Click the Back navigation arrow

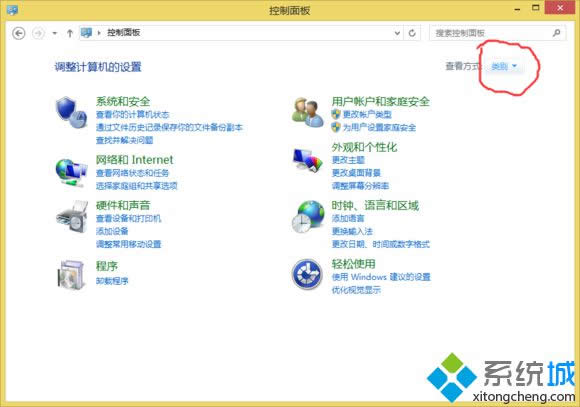18,33
